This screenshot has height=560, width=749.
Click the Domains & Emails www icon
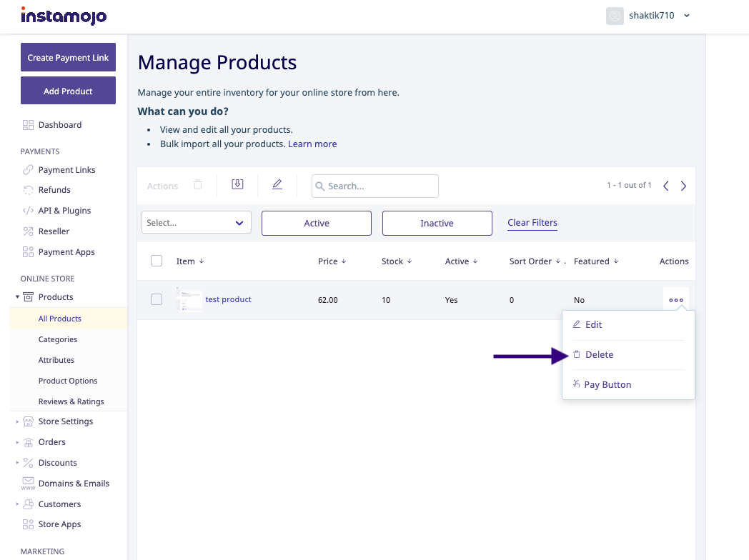[x=28, y=483]
